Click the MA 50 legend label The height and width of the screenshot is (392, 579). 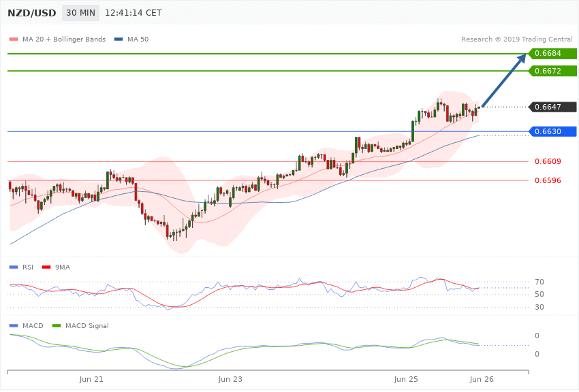click(x=138, y=39)
